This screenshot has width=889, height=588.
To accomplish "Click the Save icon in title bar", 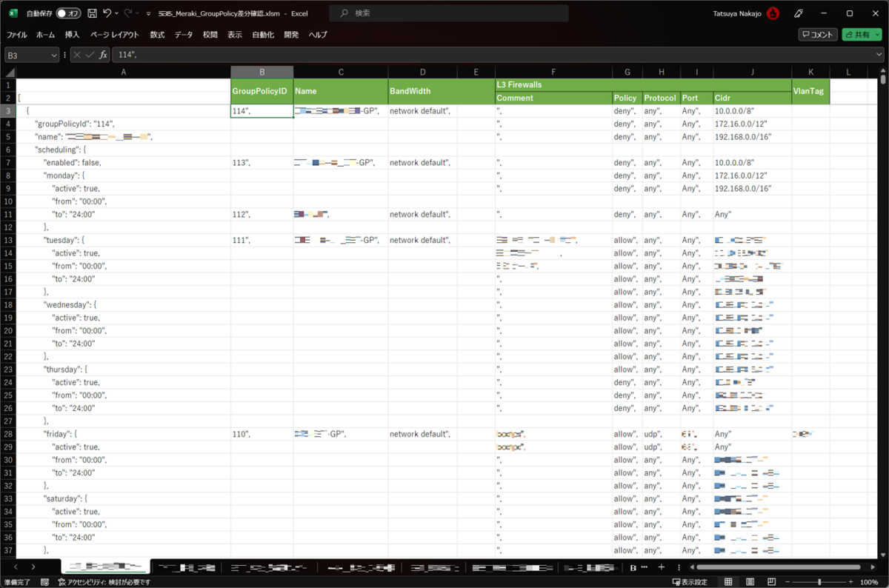I will tap(92, 13).
